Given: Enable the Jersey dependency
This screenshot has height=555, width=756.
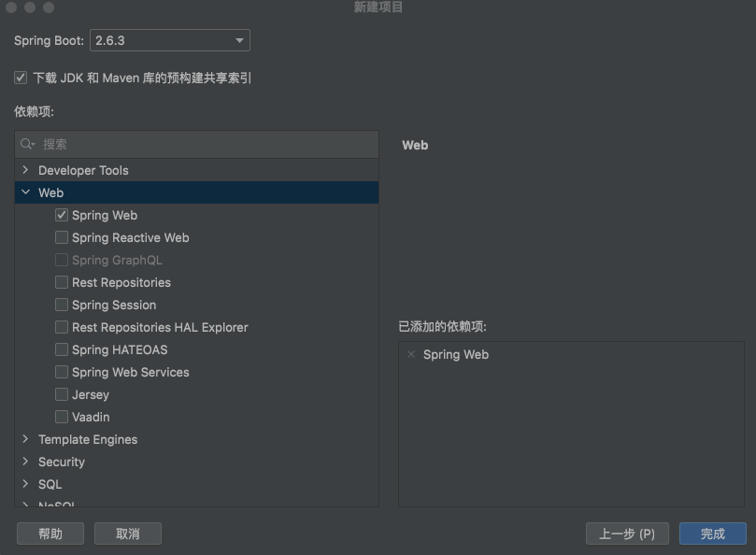Looking at the screenshot, I should point(62,394).
